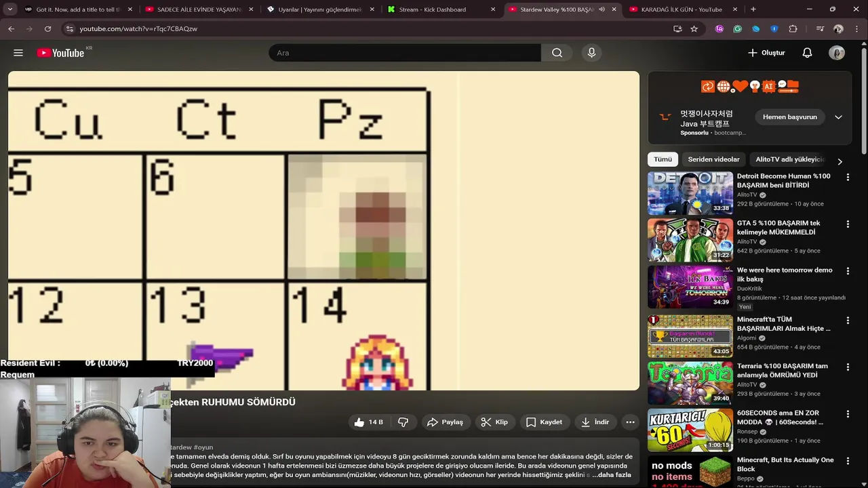Screen dimensions: 868x488
Task: Expand the sponsored Java bootcamp ad chevron
Action: pyautogui.click(x=838, y=117)
